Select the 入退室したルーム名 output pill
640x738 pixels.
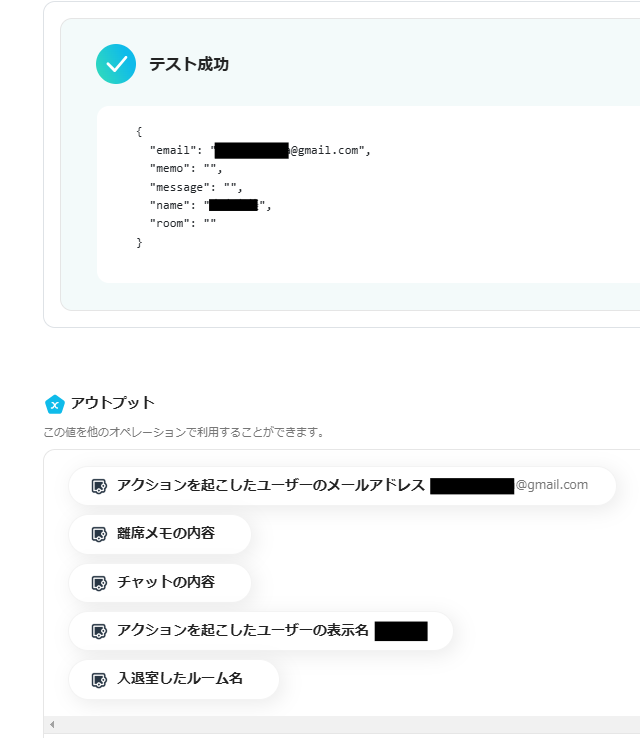tap(179, 678)
